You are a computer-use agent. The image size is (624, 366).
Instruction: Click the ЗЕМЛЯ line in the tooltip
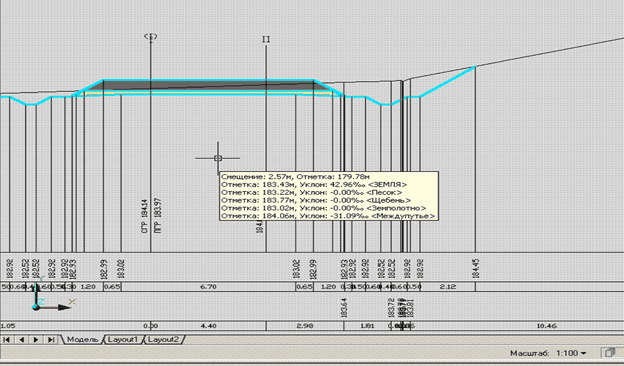[x=314, y=185]
